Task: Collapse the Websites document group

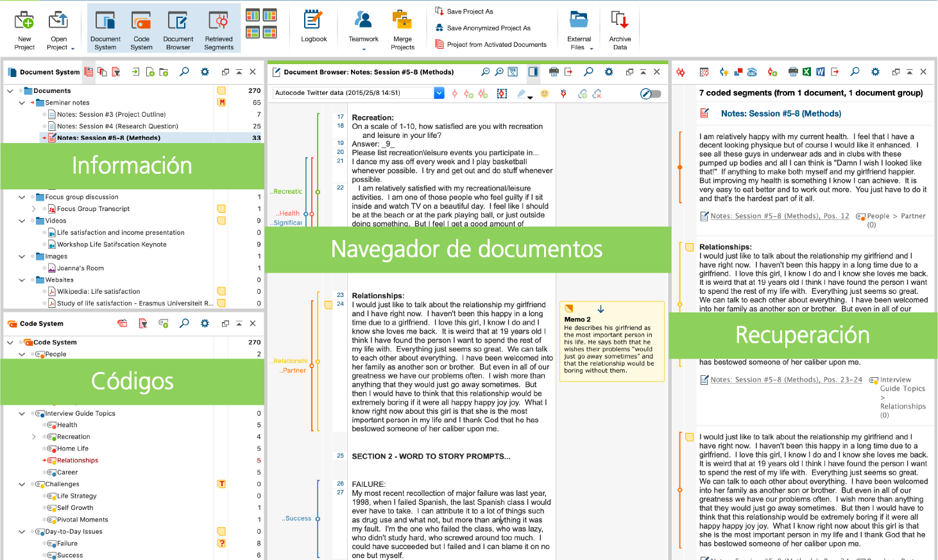Action: coord(22,280)
